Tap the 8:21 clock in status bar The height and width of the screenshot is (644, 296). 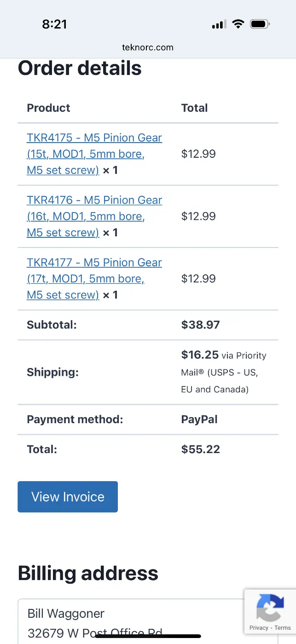(x=55, y=24)
